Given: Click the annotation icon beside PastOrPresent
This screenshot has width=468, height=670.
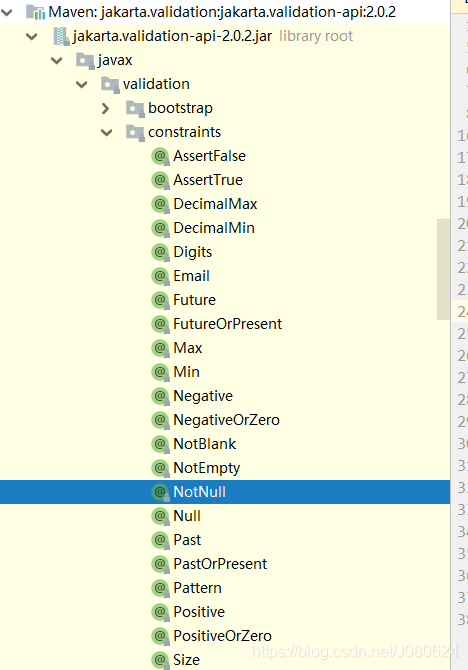Looking at the screenshot, I should coord(160,564).
